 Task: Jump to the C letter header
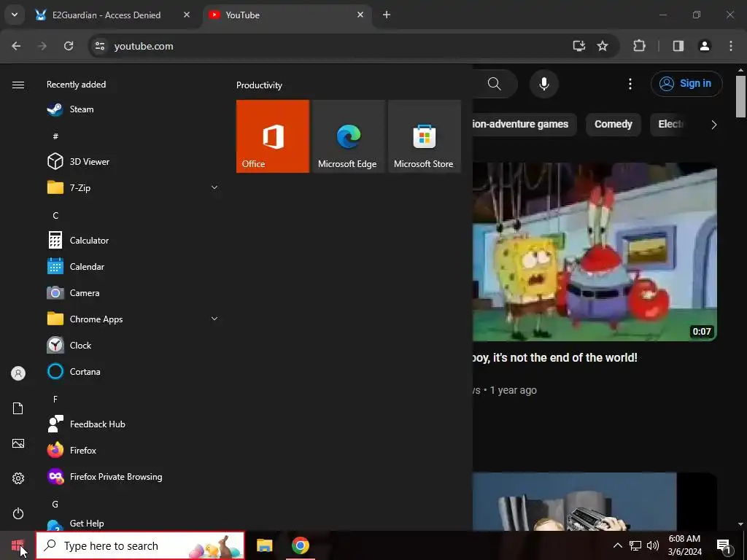55,216
